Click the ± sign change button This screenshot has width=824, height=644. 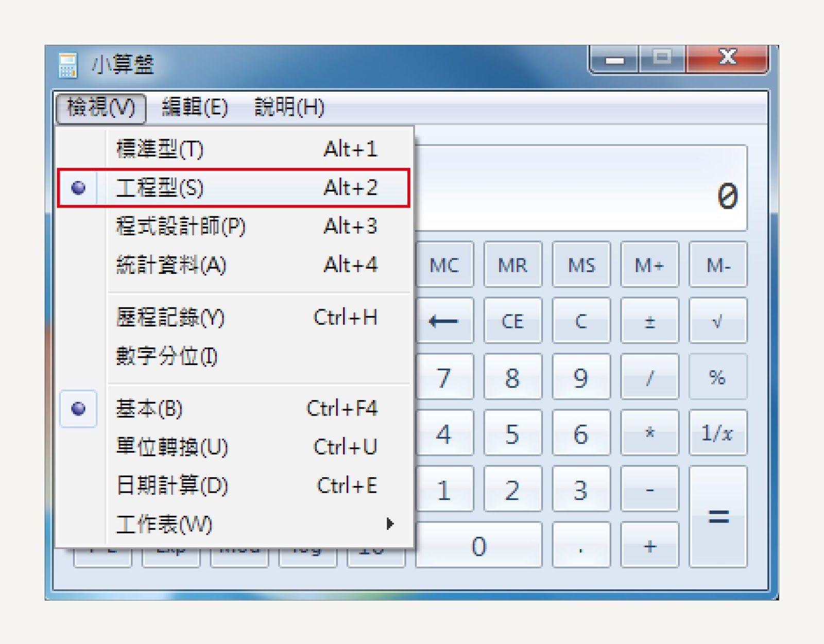click(649, 321)
